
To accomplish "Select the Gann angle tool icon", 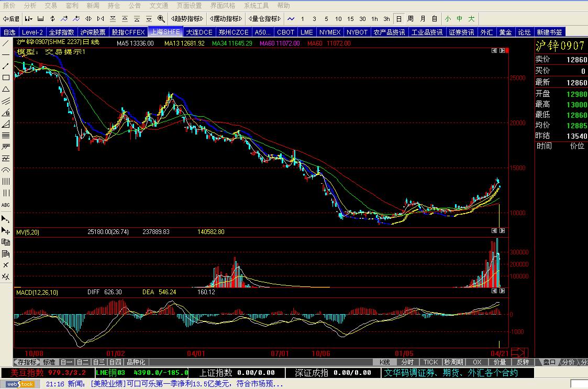I will tap(6, 113).
